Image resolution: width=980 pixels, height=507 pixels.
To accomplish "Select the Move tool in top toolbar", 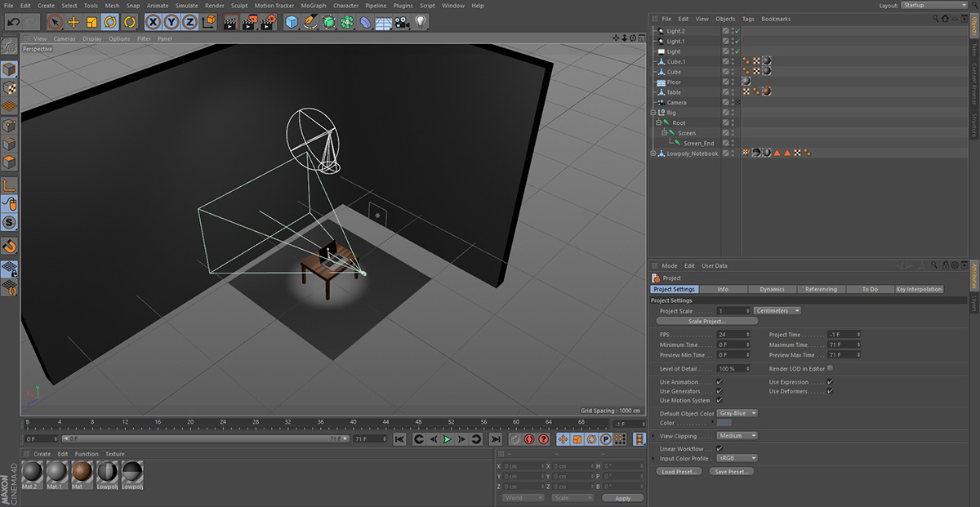I will coord(73,22).
